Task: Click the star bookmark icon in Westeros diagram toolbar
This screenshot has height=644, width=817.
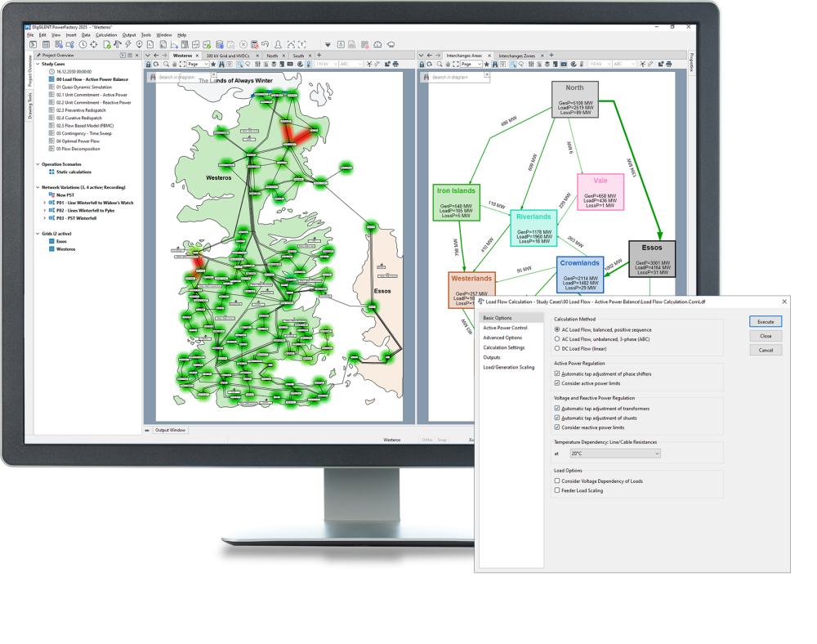Action: click(x=213, y=64)
